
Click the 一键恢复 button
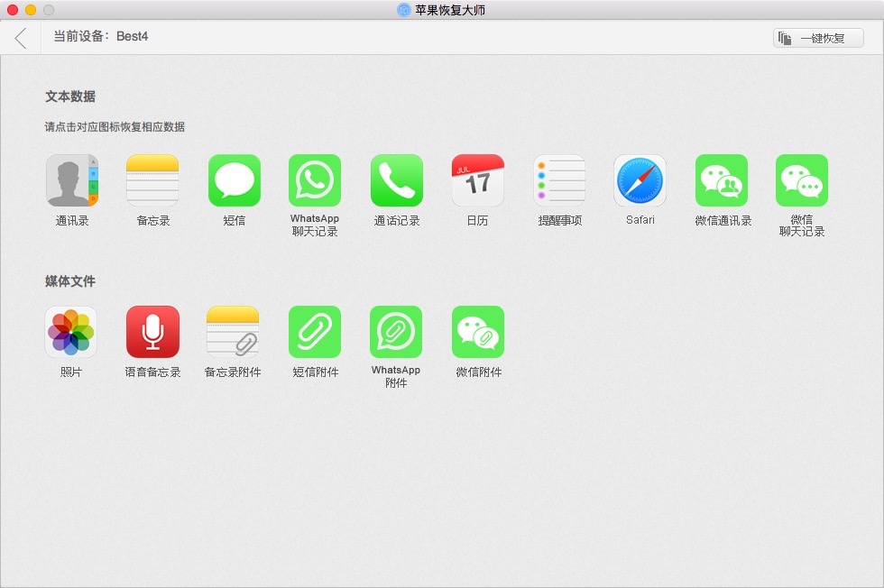pos(816,39)
